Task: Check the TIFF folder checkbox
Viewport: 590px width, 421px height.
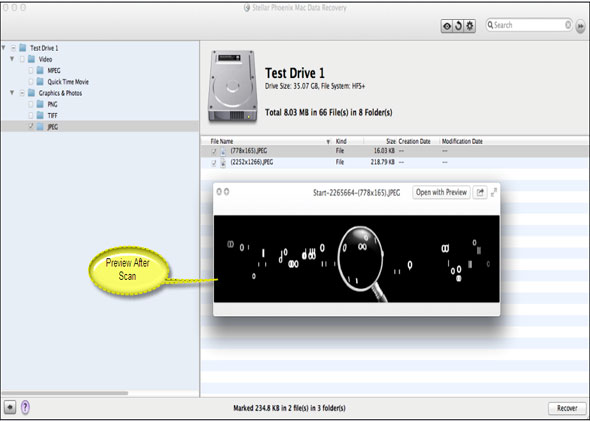Action: (31, 116)
